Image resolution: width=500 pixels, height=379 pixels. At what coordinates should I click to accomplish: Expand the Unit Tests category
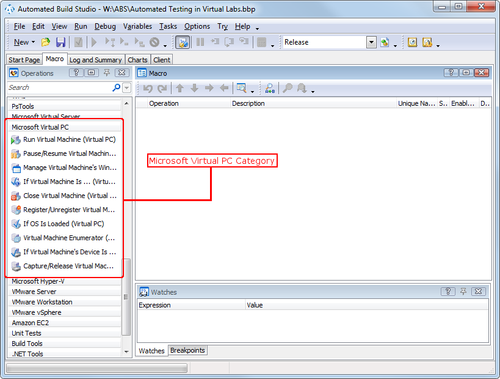(64, 333)
